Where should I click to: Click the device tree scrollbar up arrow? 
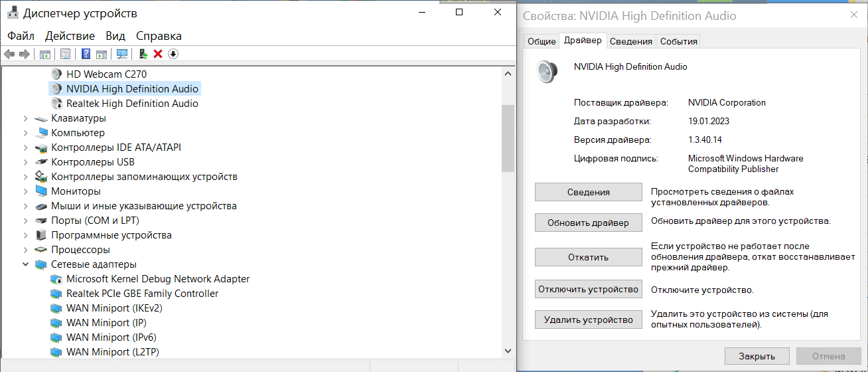508,73
